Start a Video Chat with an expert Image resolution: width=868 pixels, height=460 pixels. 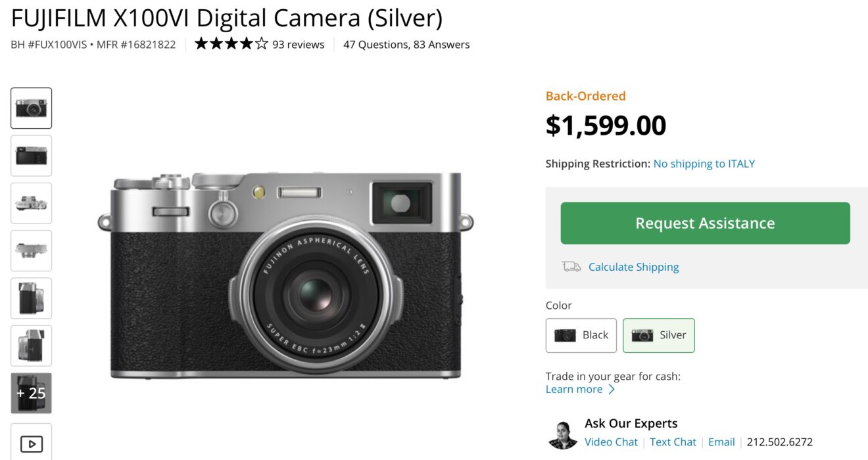tap(611, 442)
